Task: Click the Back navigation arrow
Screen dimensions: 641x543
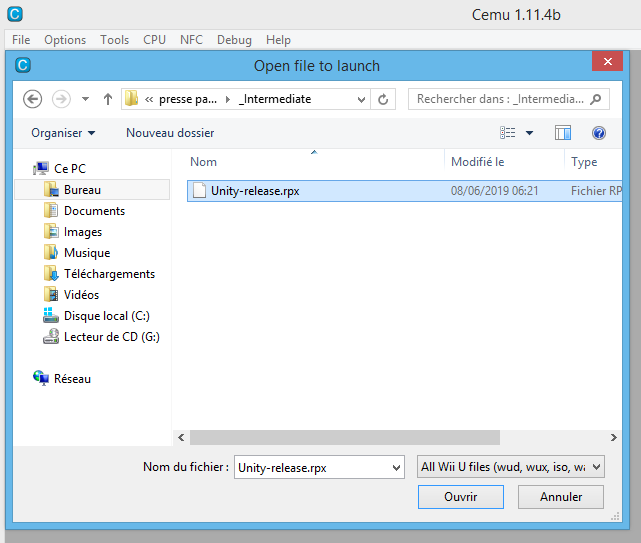Action: tap(32, 99)
